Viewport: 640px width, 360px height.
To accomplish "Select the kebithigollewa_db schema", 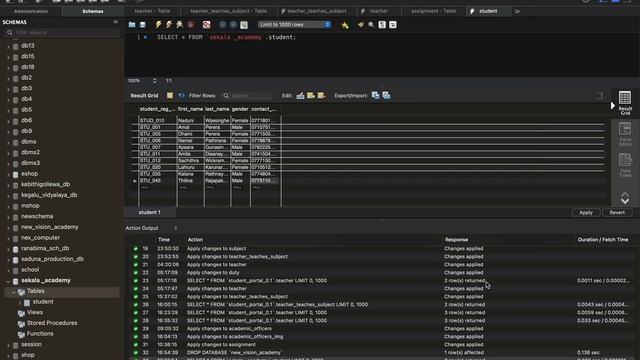I will 45,184.
